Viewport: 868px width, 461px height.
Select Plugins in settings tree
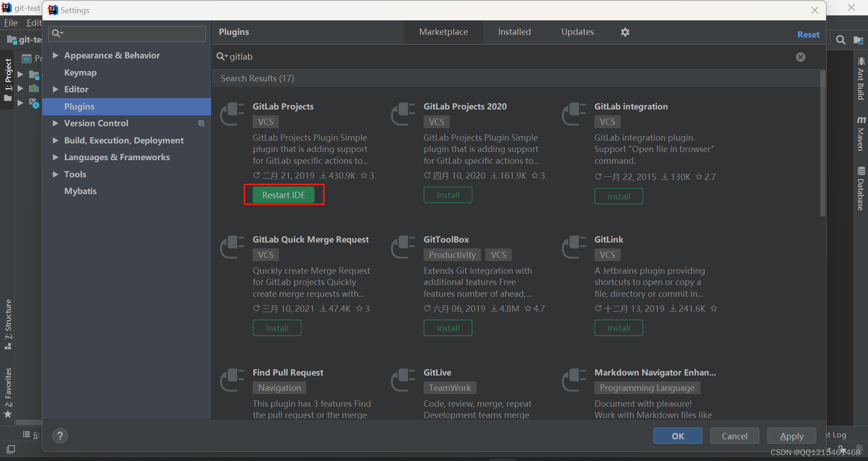coord(127,106)
